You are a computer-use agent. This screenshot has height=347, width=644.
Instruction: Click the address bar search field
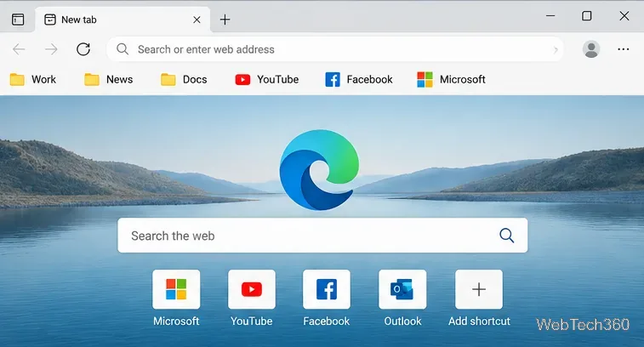pos(334,49)
